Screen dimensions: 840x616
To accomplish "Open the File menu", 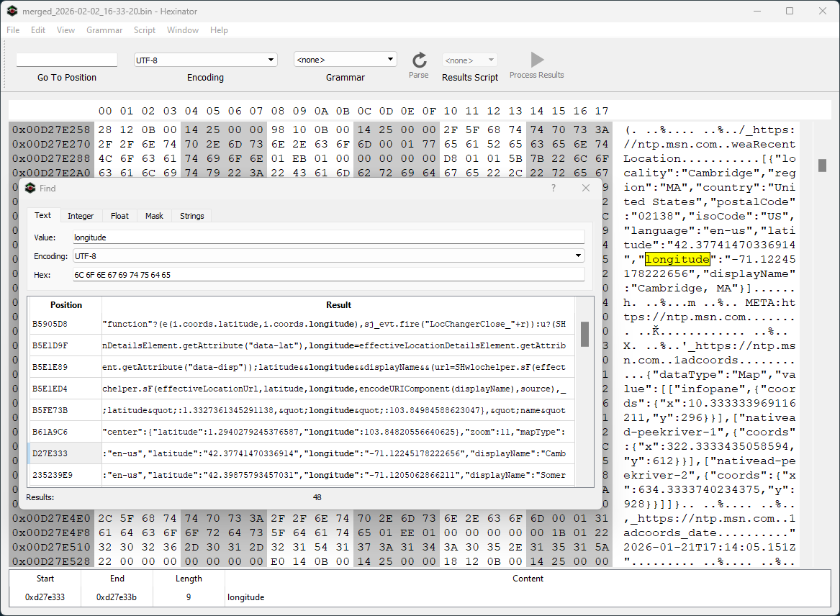I will (x=13, y=30).
